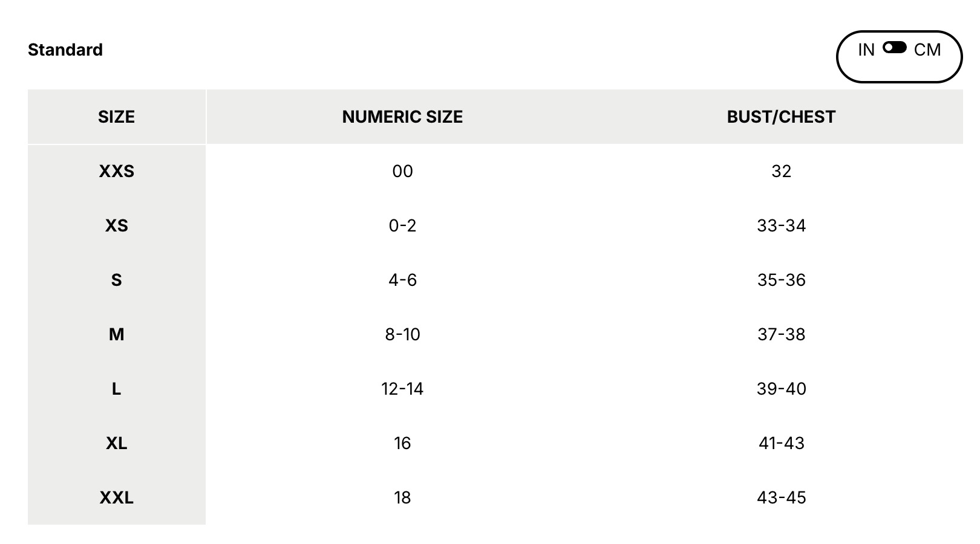Click numeric size 12-14 cell
Viewport: 980px width, 544px height.
(x=402, y=389)
